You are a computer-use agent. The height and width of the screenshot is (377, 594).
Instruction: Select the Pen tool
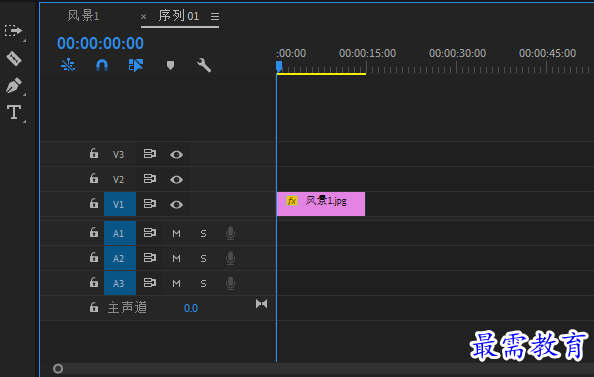coord(14,86)
